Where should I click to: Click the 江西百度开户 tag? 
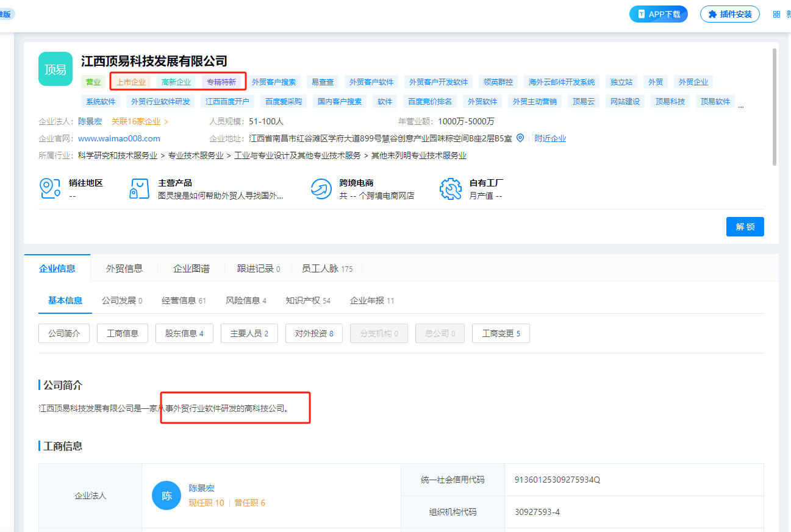(227, 102)
